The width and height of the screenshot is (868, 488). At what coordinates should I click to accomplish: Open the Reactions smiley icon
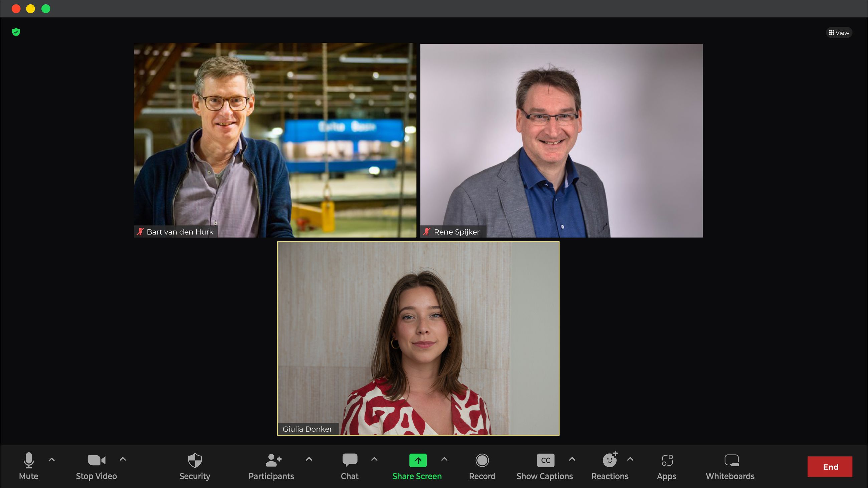tap(609, 460)
